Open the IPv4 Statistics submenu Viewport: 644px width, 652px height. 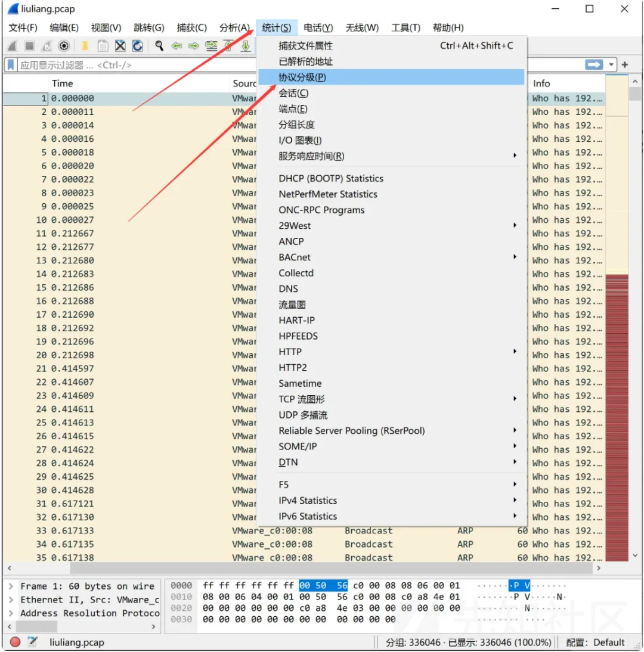[x=391, y=500]
